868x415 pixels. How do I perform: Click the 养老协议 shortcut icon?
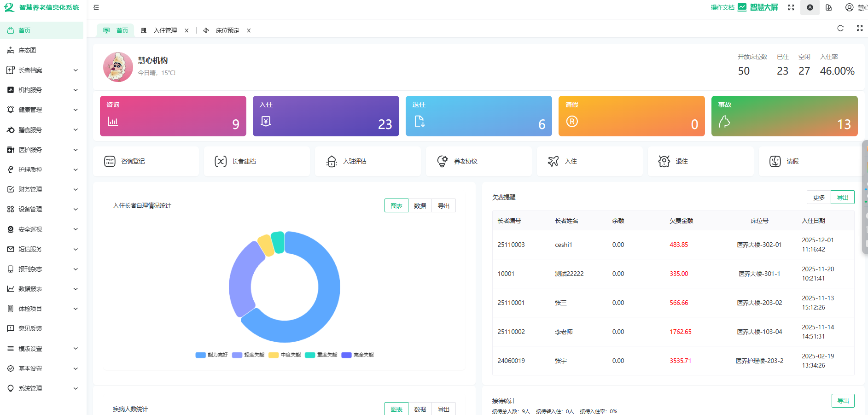click(443, 161)
